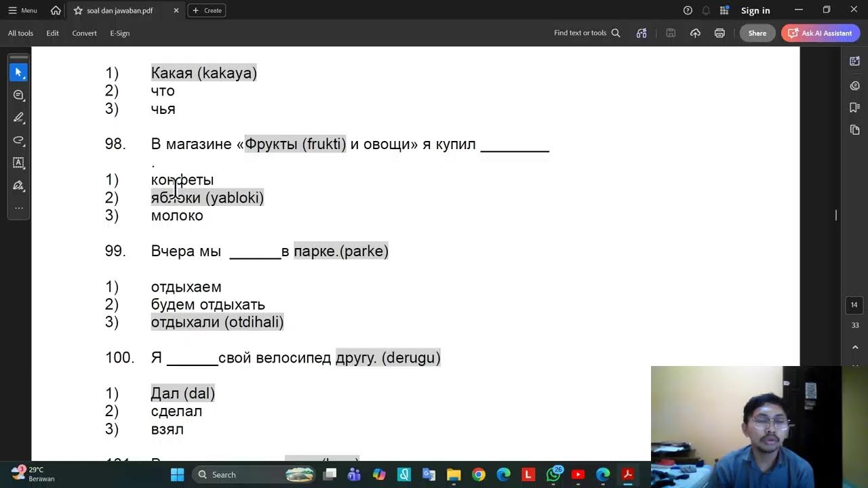Click the Share button
Screen dimensions: 868x488
pyautogui.click(x=757, y=33)
